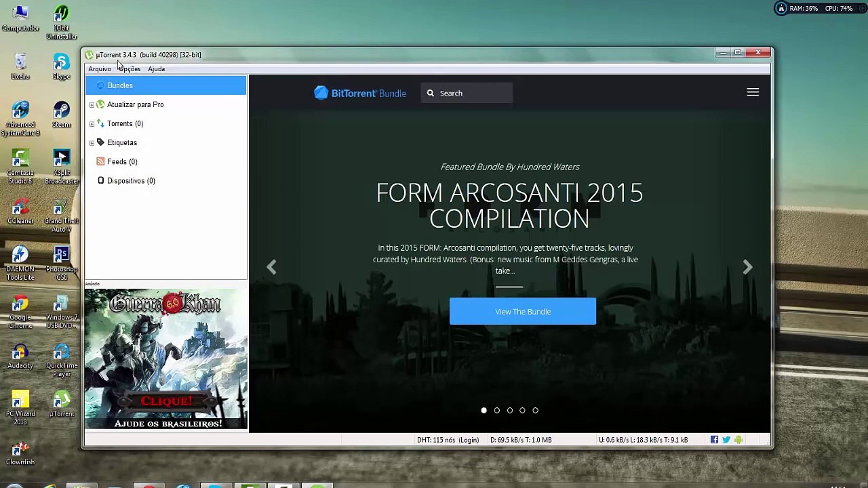Click the Dispositivos device icon
Screen dimensions: 868x488
click(100, 180)
